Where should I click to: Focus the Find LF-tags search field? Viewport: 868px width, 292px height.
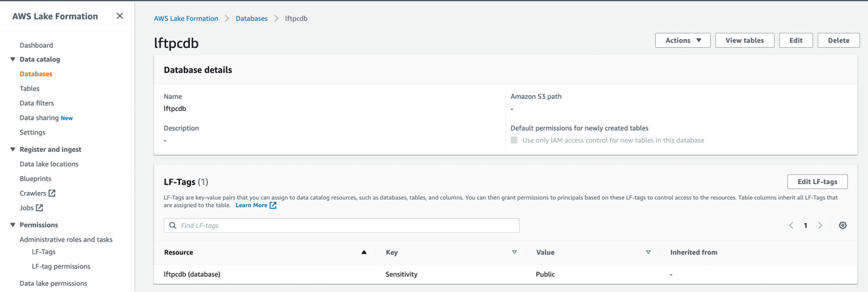click(346, 225)
